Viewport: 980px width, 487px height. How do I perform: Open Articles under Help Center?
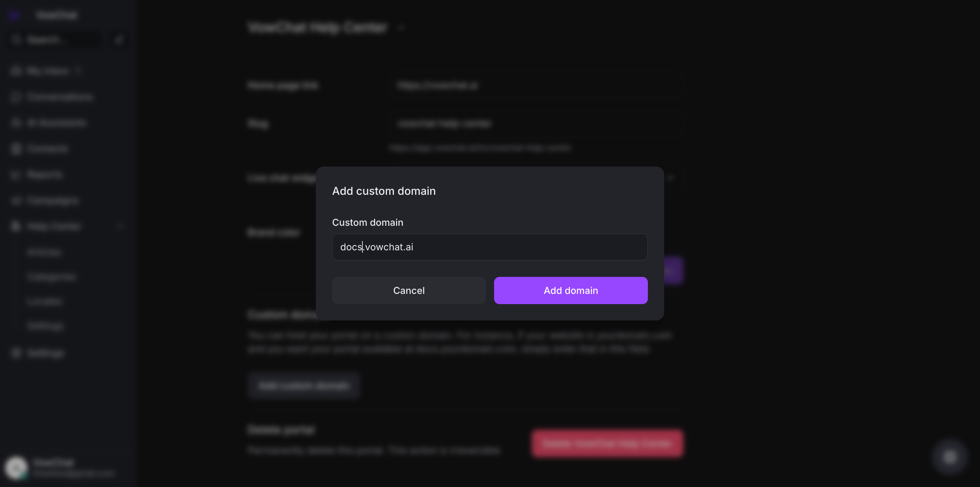[x=44, y=252]
